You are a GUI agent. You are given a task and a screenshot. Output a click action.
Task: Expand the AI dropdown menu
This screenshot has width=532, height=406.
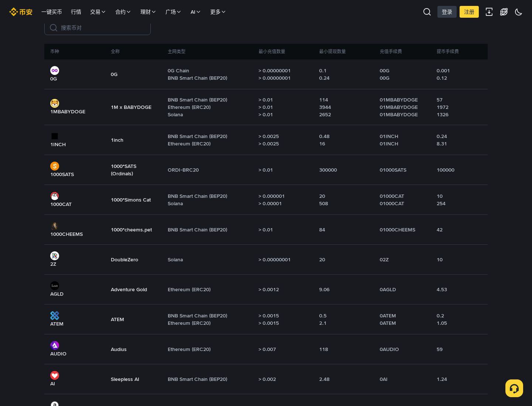pyautogui.click(x=195, y=12)
